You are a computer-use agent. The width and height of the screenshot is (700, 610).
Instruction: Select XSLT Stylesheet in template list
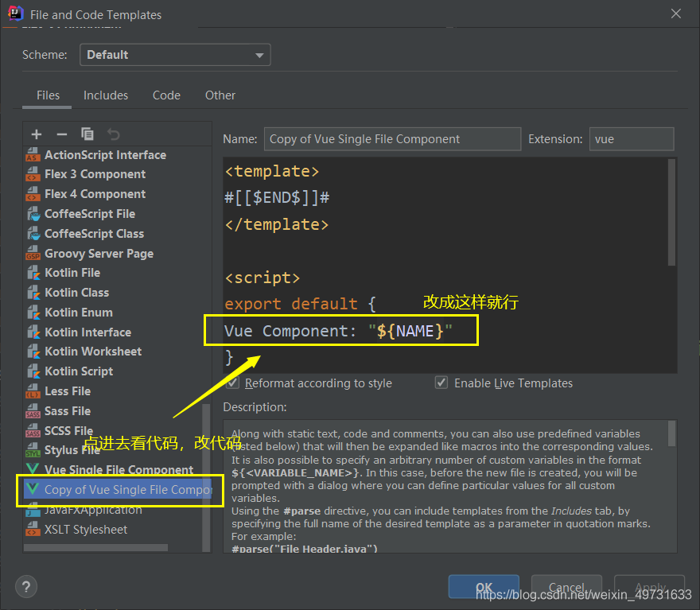(x=85, y=530)
